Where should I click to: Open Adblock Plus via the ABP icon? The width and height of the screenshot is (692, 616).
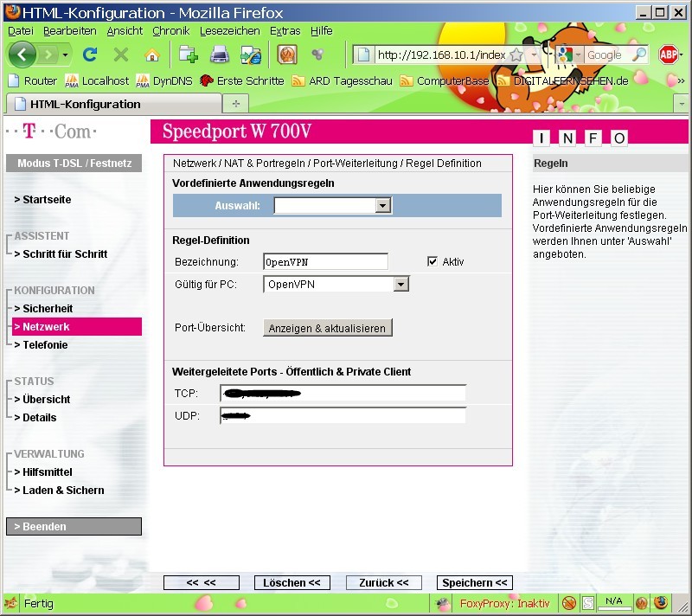click(x=668, y=55)
